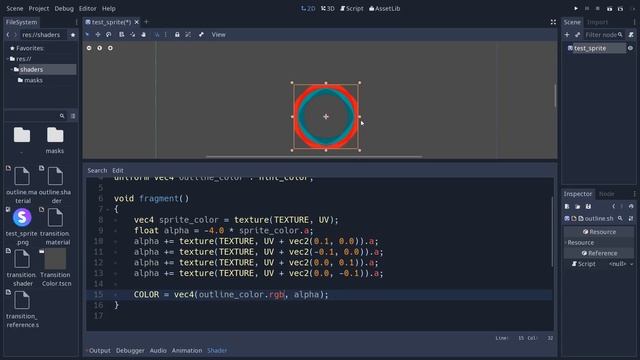
Task: Select the Rotate Mode tool
Action: click(109, 35)
